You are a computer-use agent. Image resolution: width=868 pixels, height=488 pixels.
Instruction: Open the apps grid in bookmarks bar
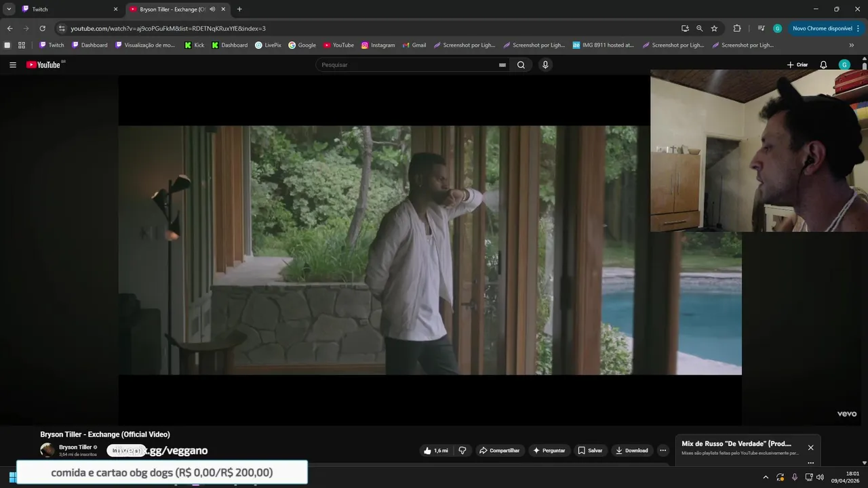click(22, 45)
